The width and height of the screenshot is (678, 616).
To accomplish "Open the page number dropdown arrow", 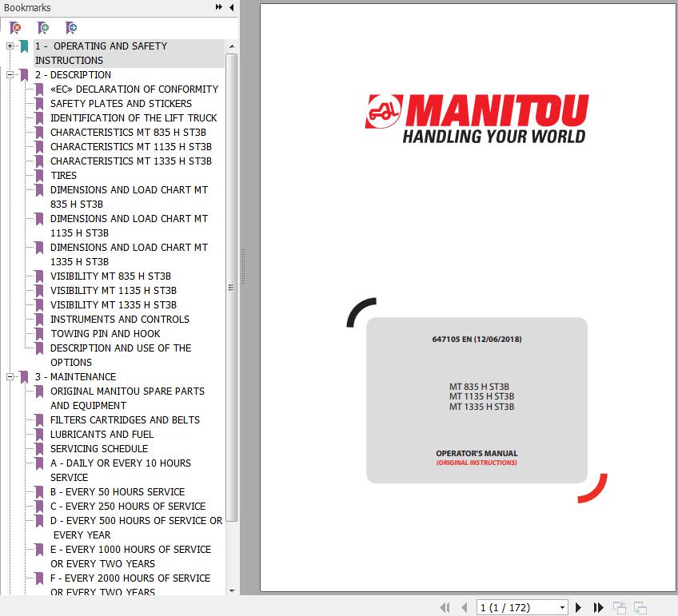I will coord(562,608).
